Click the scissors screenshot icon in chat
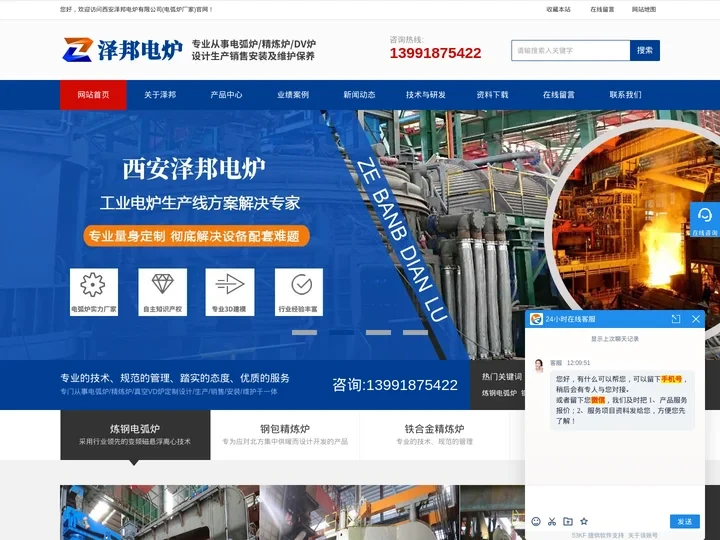 pos(552,521)
